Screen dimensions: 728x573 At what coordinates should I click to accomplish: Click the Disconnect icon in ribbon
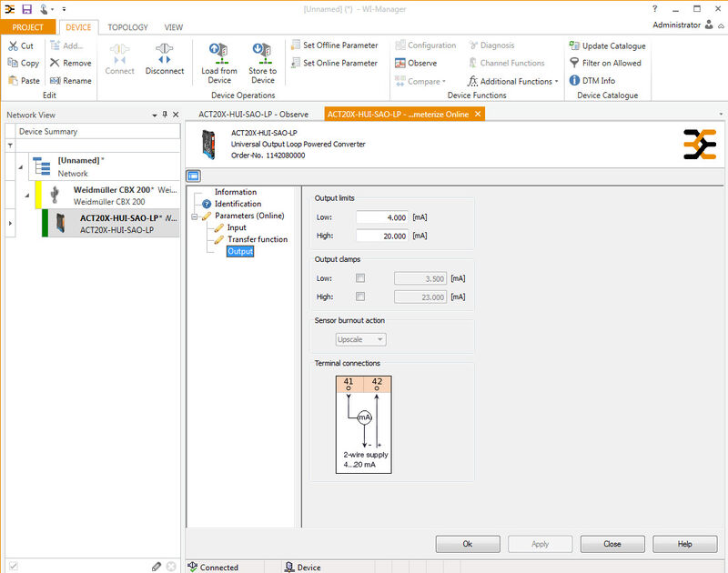point(164,55)
